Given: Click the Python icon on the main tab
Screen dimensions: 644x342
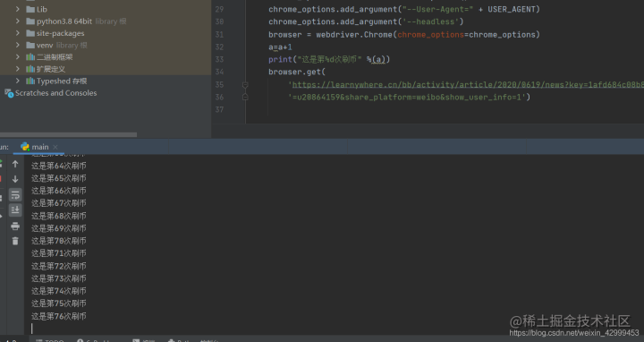Looking at the screenshot, I should 25,147.
